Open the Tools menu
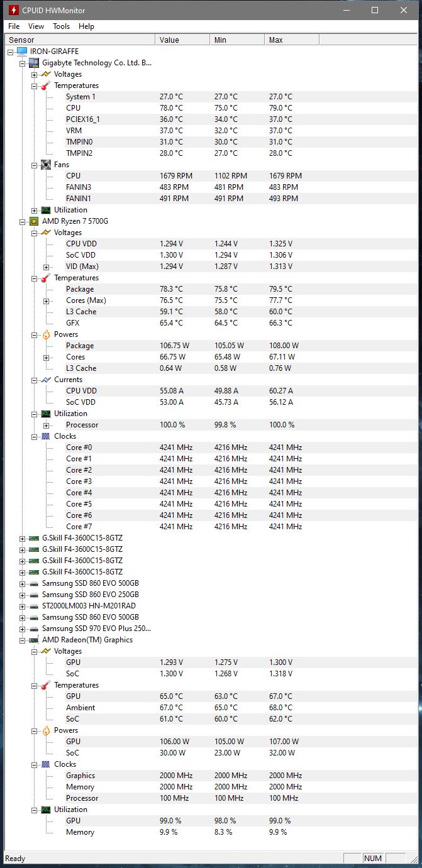The width and height of the screenshot is (422, 868). 62,26
